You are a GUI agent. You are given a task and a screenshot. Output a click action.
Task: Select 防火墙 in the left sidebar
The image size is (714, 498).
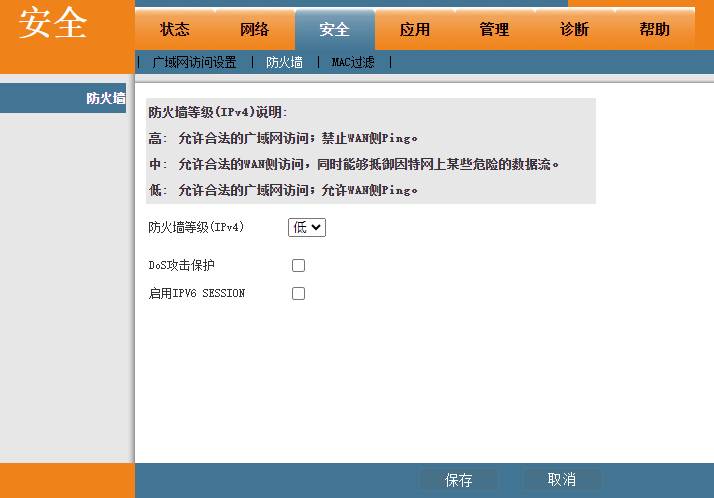click(63, 98)
